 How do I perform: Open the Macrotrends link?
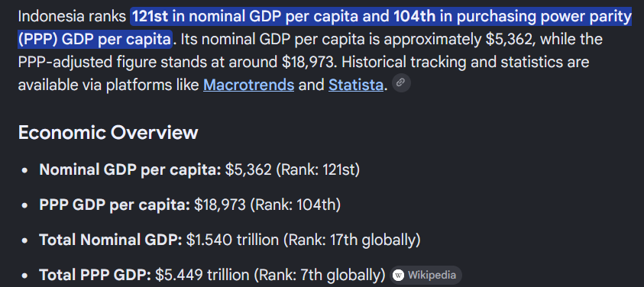point(248,85)
